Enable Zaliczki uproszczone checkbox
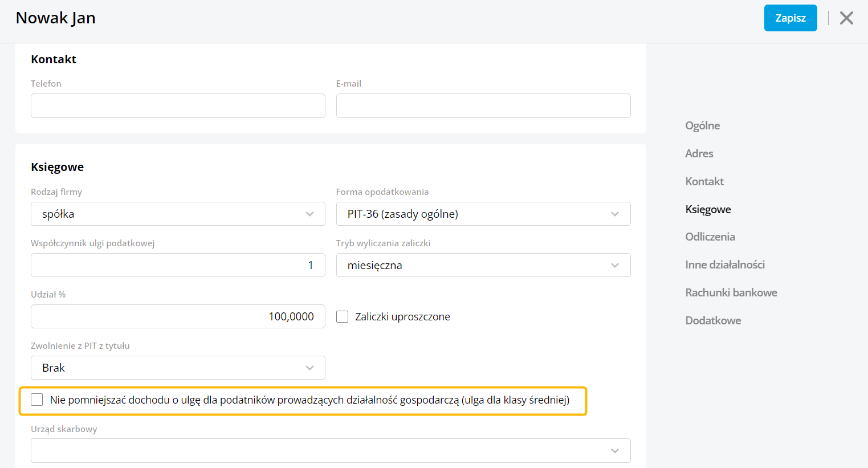Image resolution: width=868 pixels, height=468 pixels. coord(343,317)
